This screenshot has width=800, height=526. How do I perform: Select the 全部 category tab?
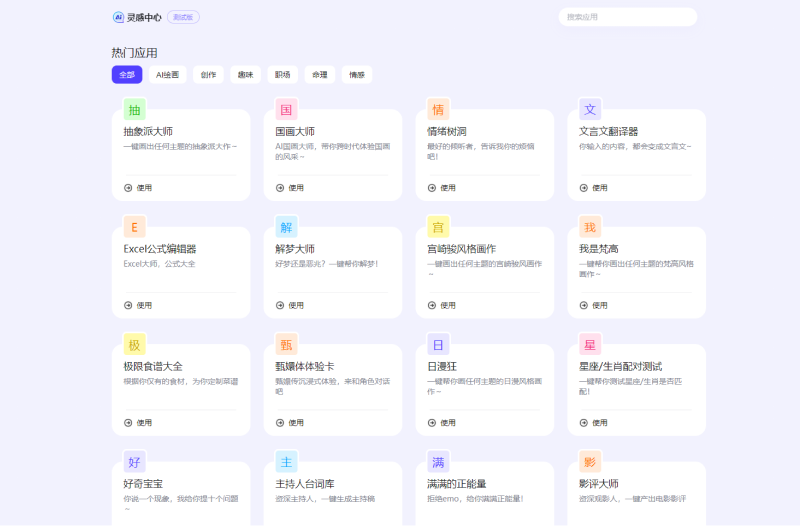(x=127, y=74)
